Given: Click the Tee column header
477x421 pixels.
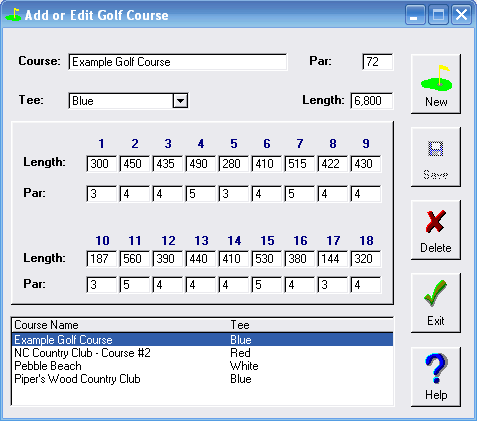Looking at the screenshot, I should point(311,325).
